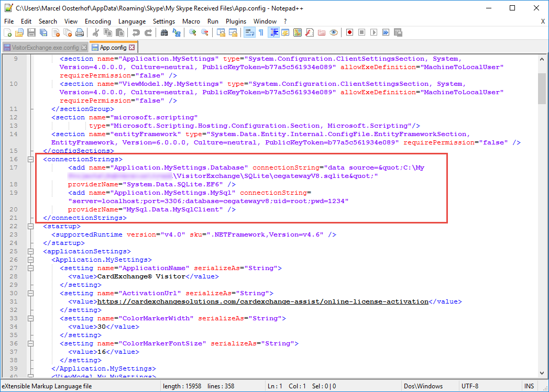549x392 pixels.
Task: Collapse the ApplicationName setting fold at line 27
Action: [x=30, y=268]
